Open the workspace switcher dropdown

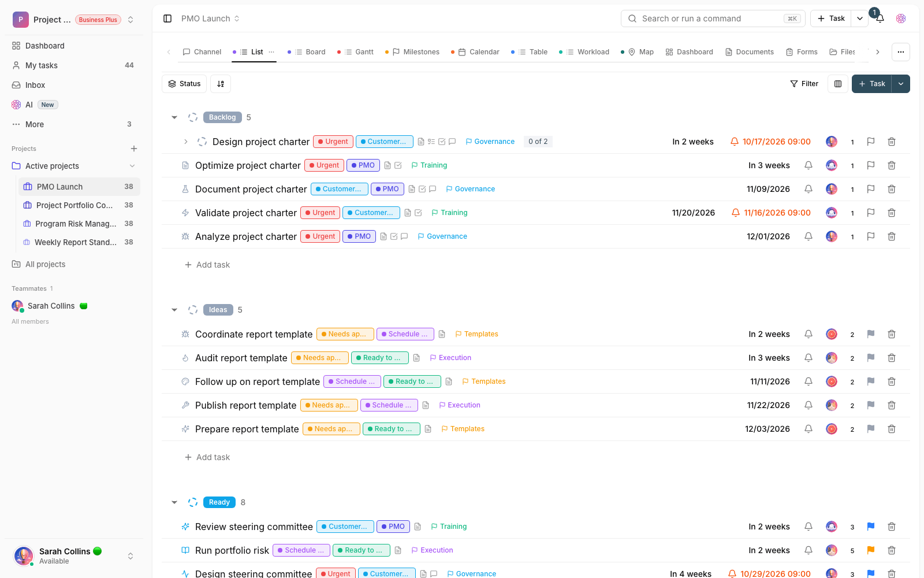point(131,20)
